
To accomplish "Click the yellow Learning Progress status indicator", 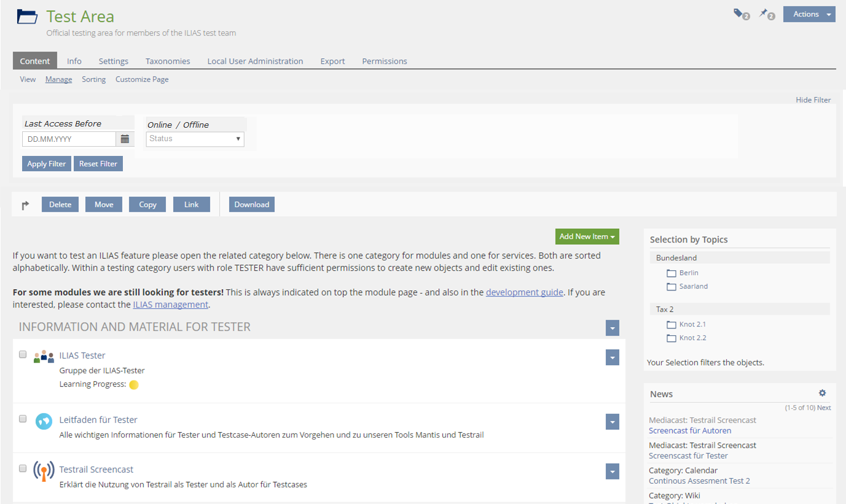I will [x=134, y=385].
